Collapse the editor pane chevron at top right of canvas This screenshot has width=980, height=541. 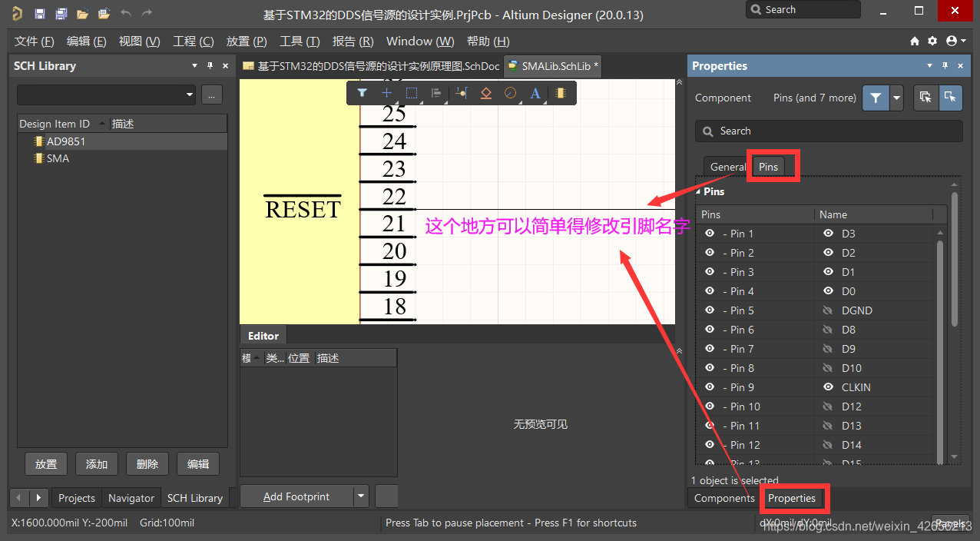coord(679,82)
